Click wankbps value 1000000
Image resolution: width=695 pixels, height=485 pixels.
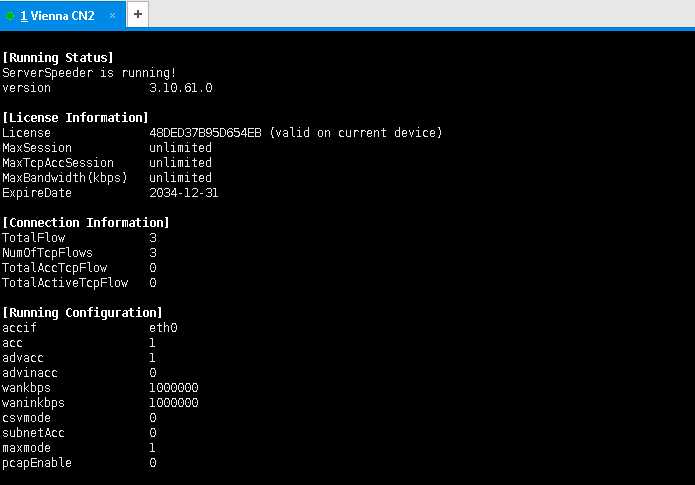tap(174, 388)
